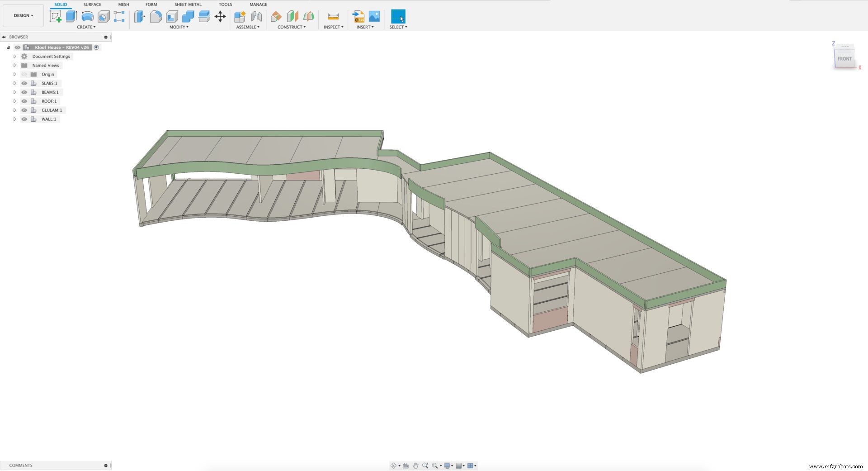Open the Comments panel
Image resolution: width=868 pixels, height=471 pixels.
click(x=21, y=465)
